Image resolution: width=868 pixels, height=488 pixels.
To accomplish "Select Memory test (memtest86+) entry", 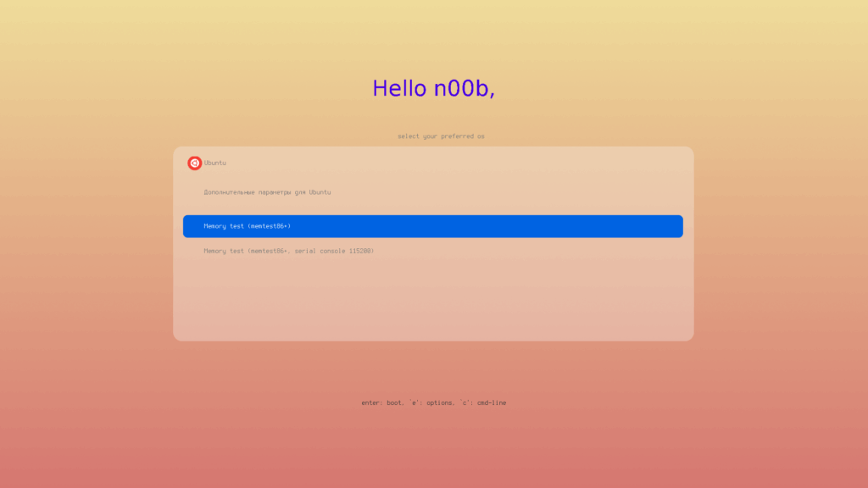I will tap(433, 226).
